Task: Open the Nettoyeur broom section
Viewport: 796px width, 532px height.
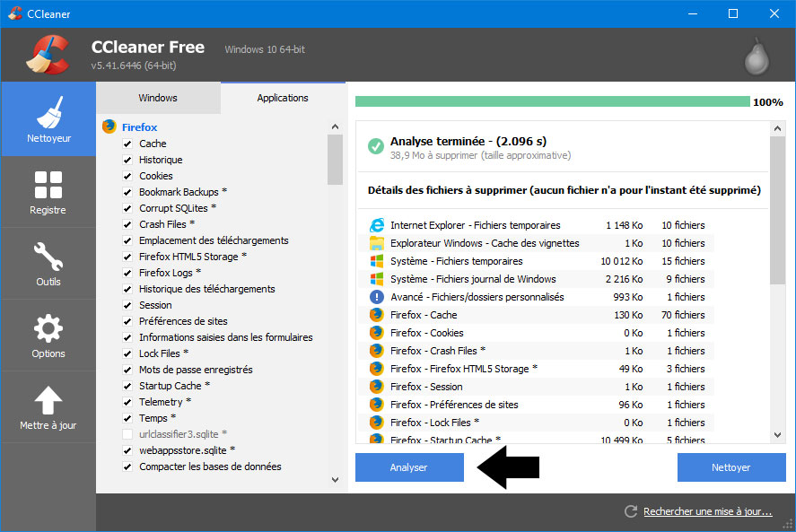Action: point(48,119)
